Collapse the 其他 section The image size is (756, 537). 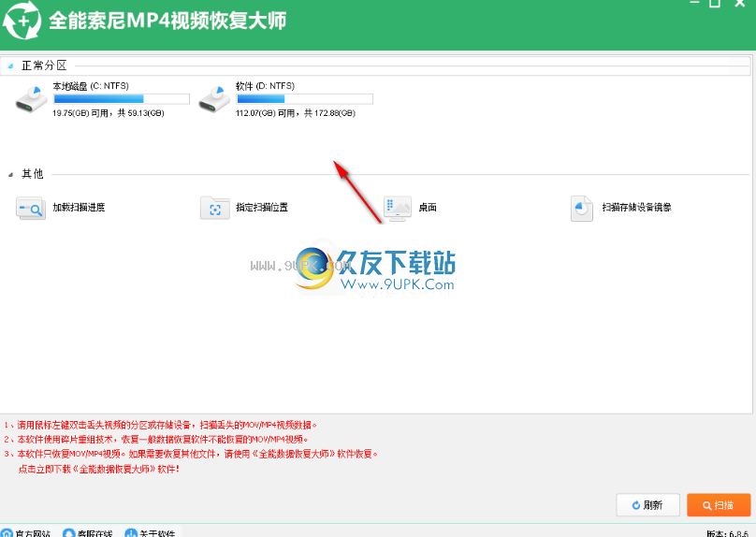[x=10, y=175]
